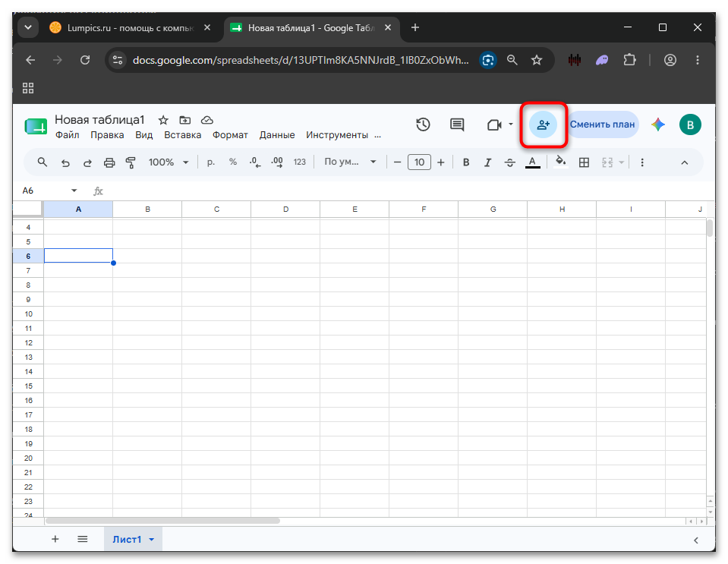Open the Chrome extensions puzzle icon

click(x=629, y=60)
